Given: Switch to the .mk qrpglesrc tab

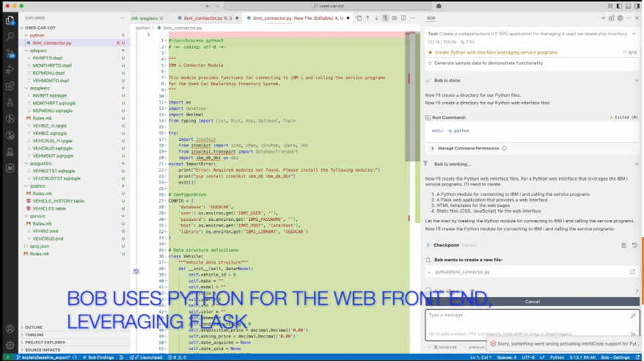Looking at the screenshot, I should [148, 18].
